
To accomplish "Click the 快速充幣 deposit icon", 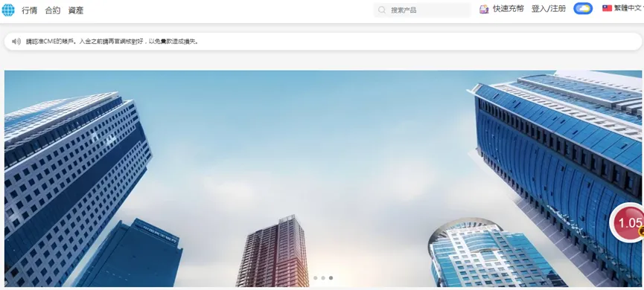I will tap(484, 9).
